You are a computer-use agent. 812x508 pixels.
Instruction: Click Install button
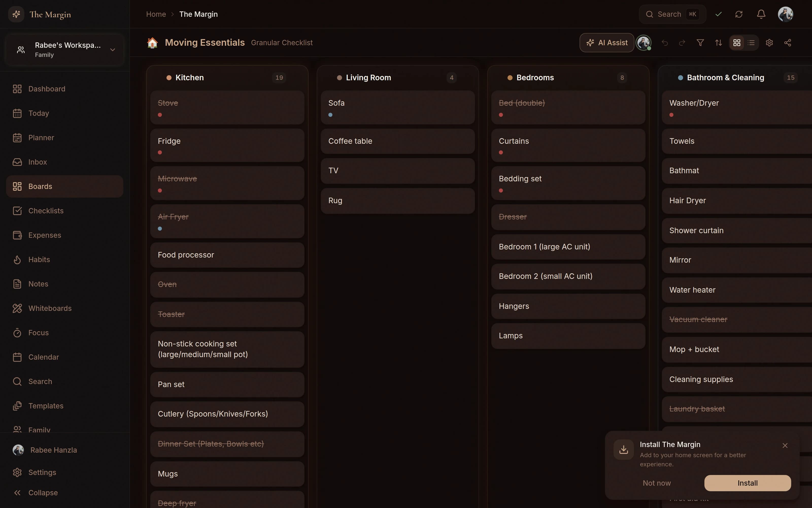click(747, 483)
